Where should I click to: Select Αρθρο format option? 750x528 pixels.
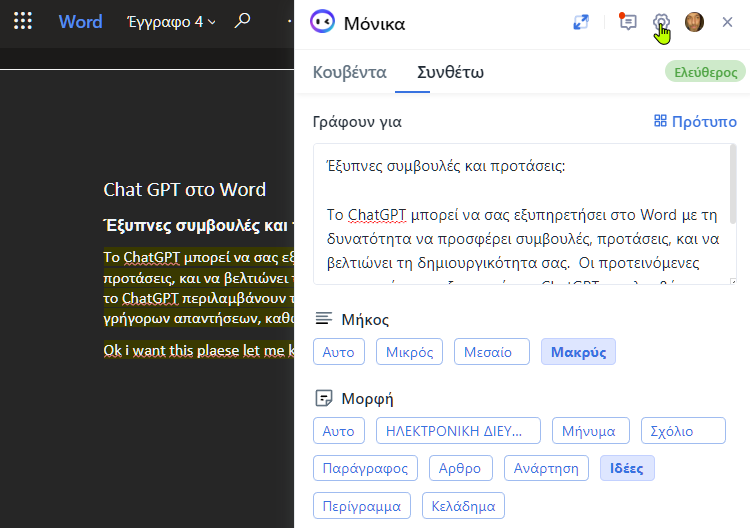coord(461,468)
